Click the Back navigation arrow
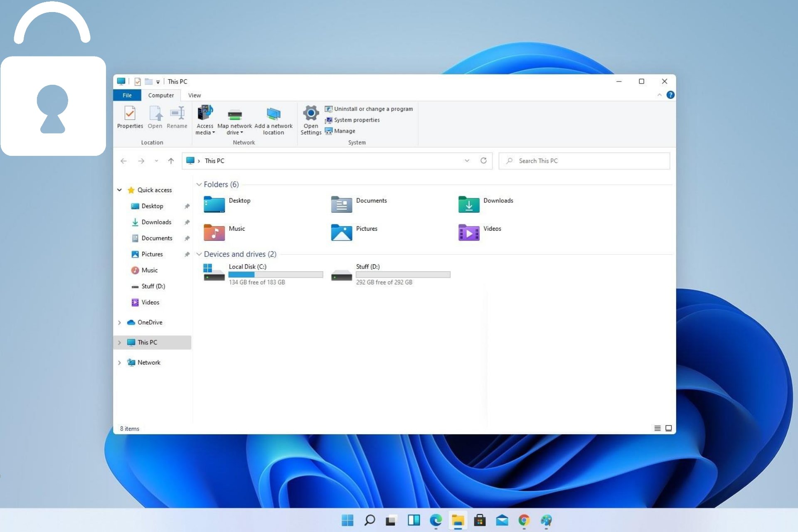 click(123, 161)
